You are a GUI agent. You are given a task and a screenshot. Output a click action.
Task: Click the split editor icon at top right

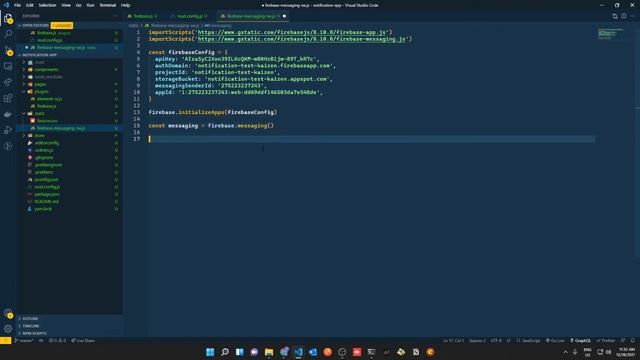click(x=624, y=16)
